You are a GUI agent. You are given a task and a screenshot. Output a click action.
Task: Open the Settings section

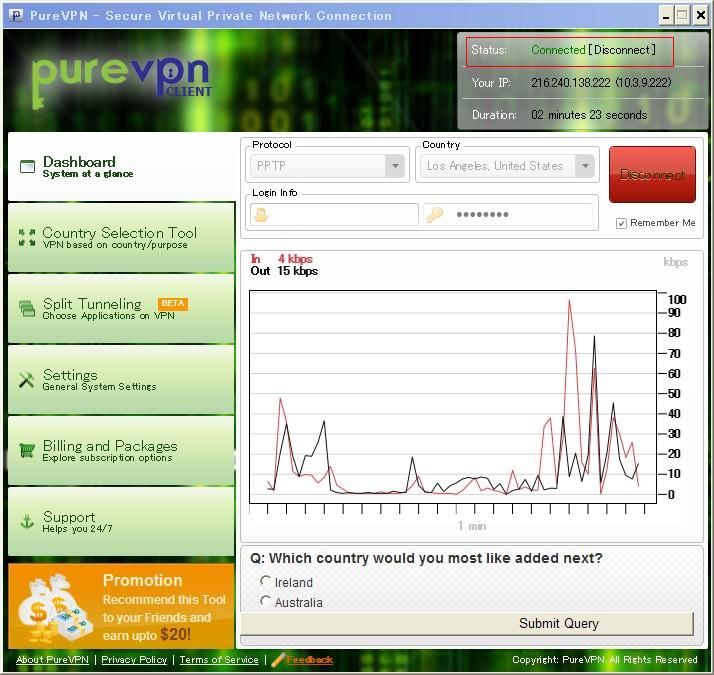tap(121, 379)
